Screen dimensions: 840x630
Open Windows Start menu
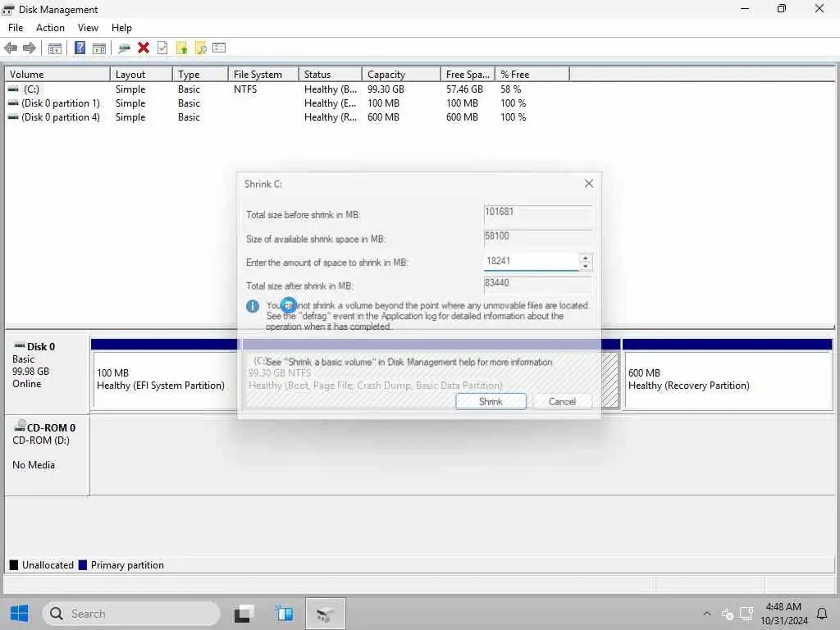[20, 614]
